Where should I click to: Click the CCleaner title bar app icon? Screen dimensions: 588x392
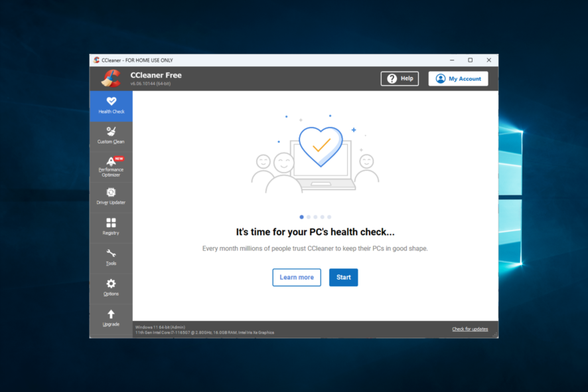point(96,60)
